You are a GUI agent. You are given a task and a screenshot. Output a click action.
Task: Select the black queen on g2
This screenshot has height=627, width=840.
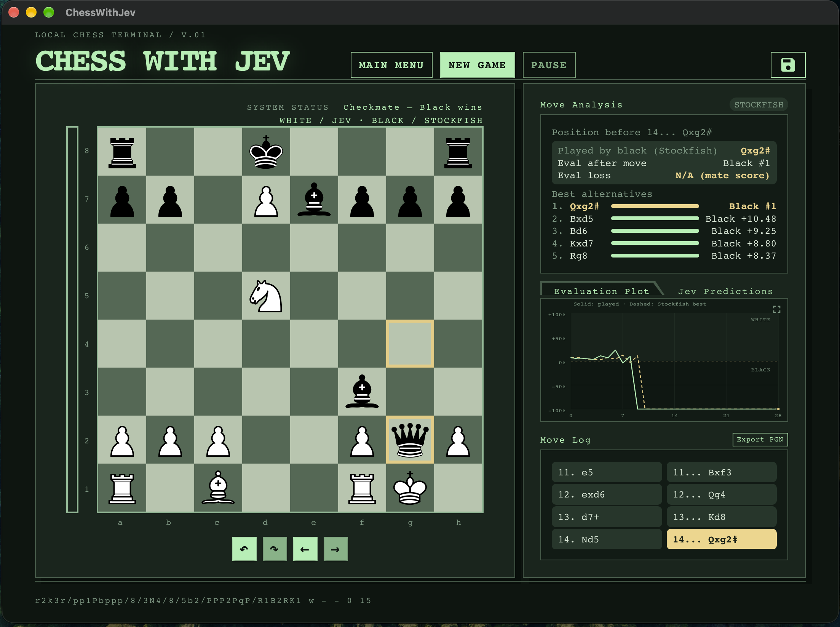pos(410,440)
